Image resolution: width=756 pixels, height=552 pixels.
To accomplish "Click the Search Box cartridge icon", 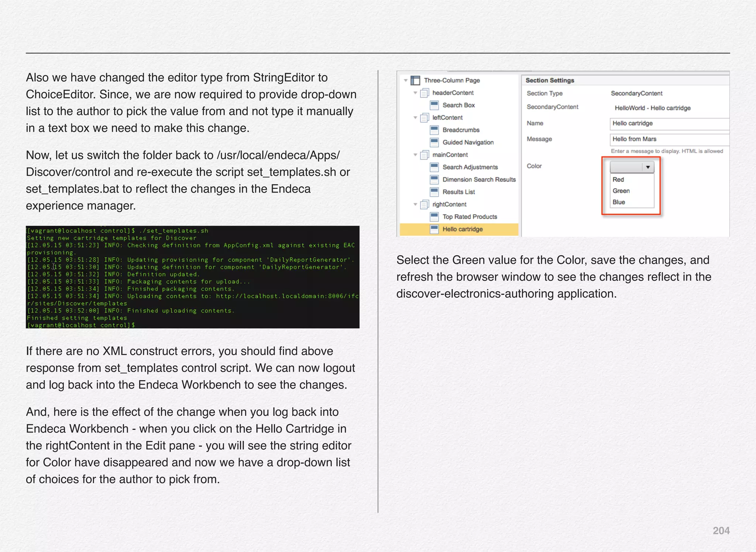I will pyautogui.click(x=434, y=105).
